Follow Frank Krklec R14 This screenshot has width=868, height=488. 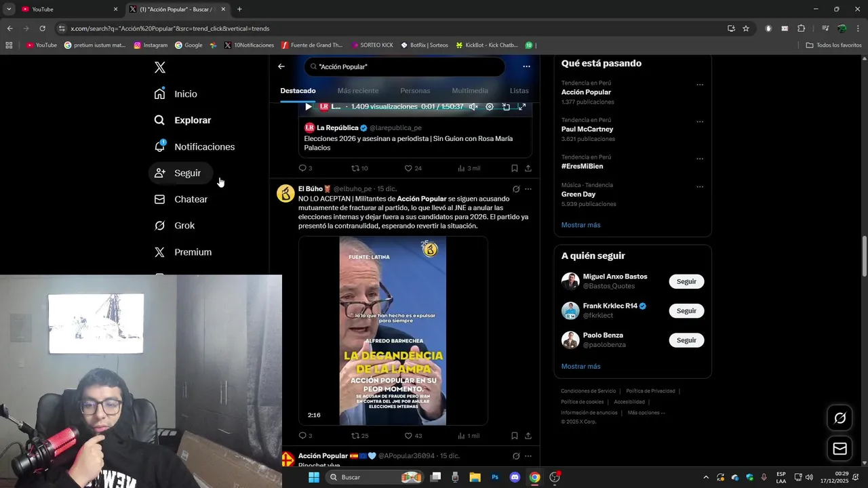pyautogui.click(x=686, y=310)
